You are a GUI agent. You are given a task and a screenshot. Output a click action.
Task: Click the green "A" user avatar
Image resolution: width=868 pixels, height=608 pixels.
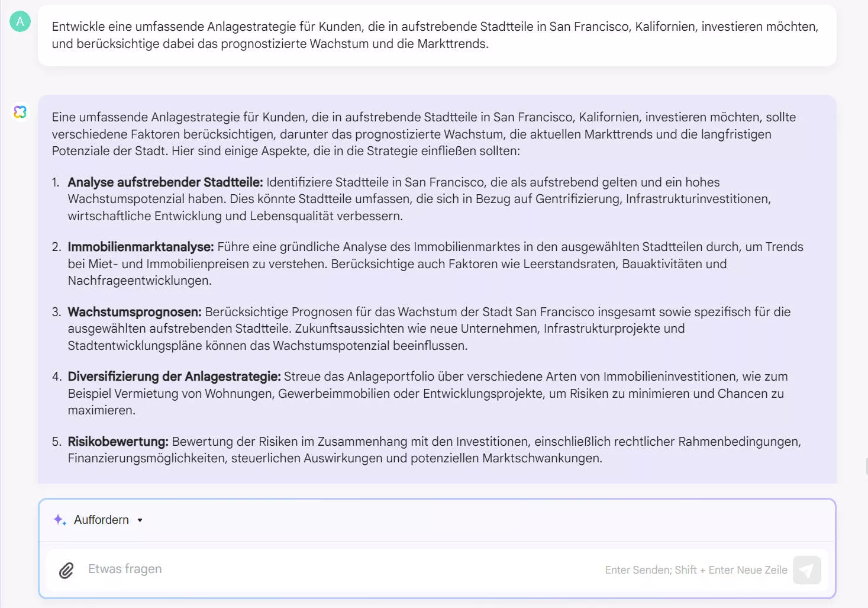click(20, 21)
